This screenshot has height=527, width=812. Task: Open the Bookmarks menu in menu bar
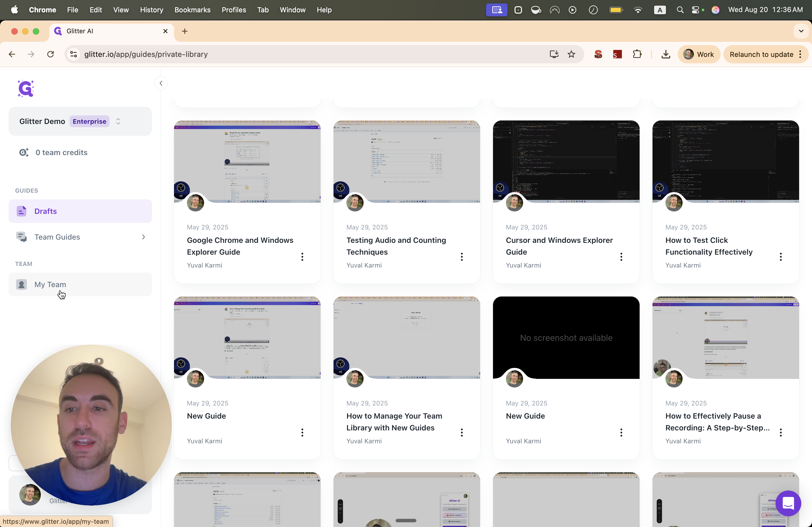(x=192, y=10)
